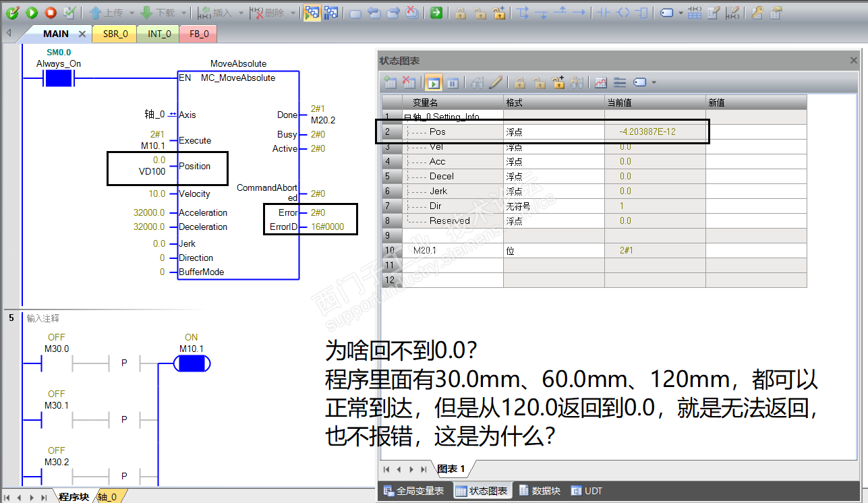Click the delete row icon in status chart

coord(409,83)
